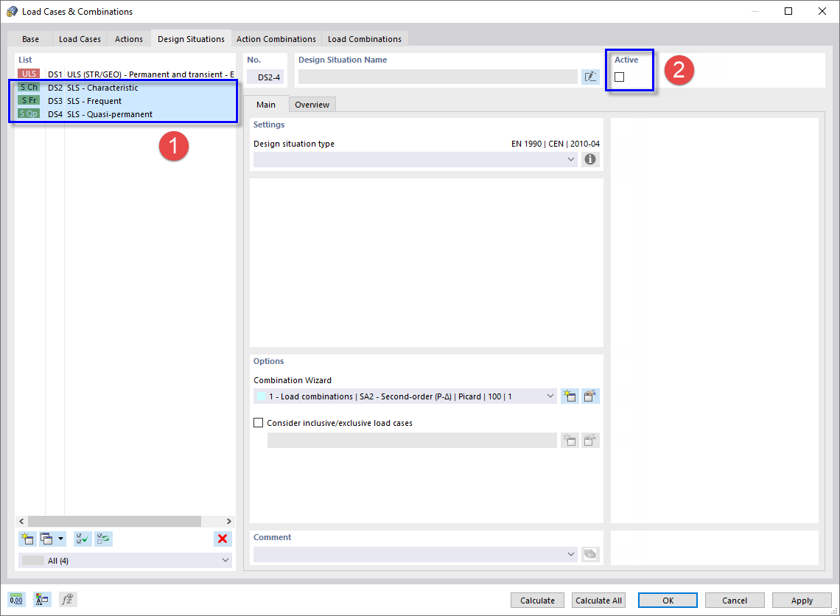
Task: Create new combination wizard icon
Action: (x=570, y=396)
